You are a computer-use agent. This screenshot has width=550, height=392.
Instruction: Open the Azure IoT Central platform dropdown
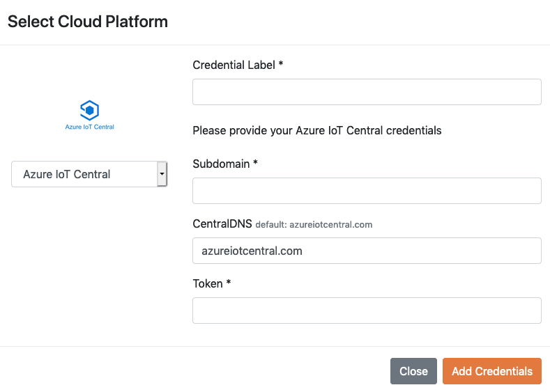tap(89, 174)
